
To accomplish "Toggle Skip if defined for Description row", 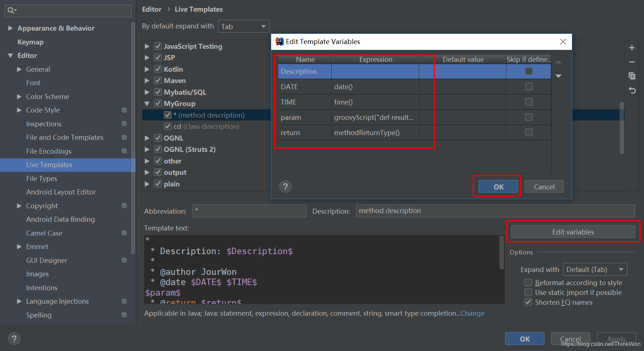I will (529, 71).
